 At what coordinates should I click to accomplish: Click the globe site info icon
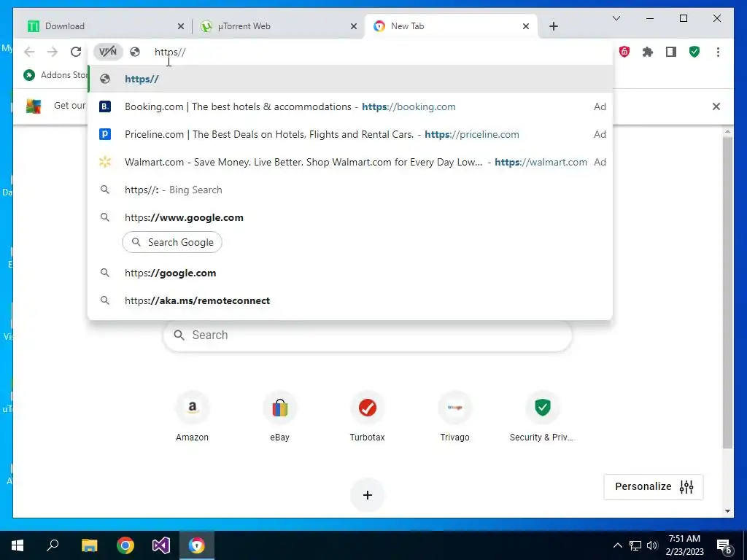[x=135, y=52]
